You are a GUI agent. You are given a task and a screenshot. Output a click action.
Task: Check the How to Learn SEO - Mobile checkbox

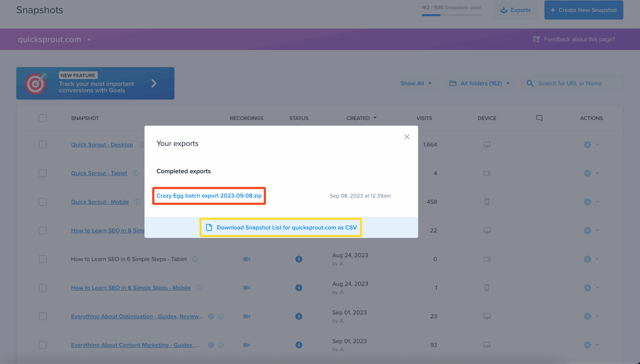coord(43,288)
